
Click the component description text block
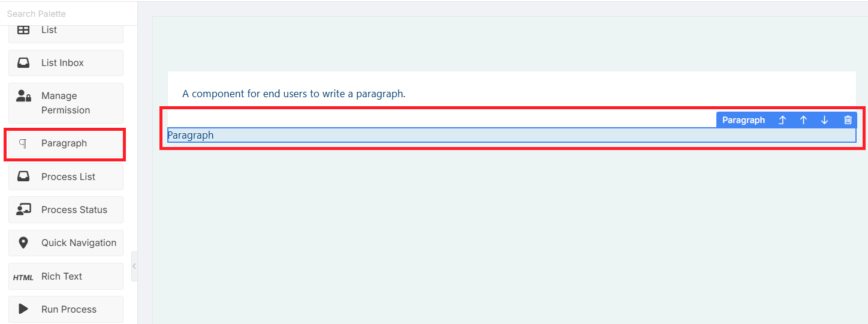294,94
